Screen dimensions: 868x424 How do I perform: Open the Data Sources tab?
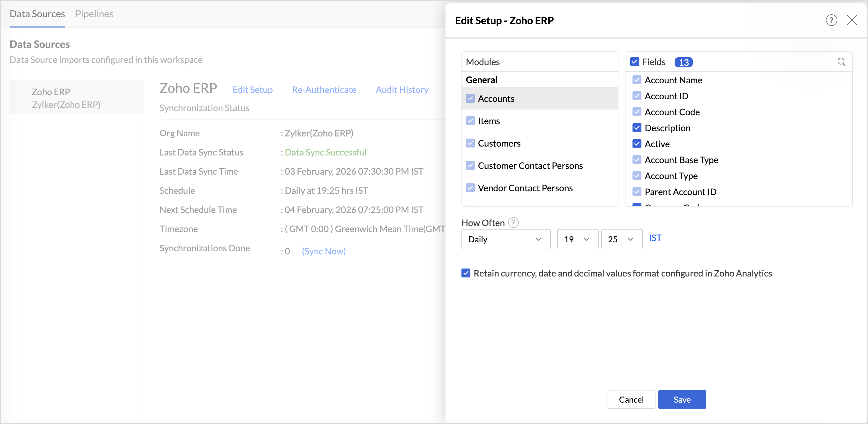click(37, 14)
